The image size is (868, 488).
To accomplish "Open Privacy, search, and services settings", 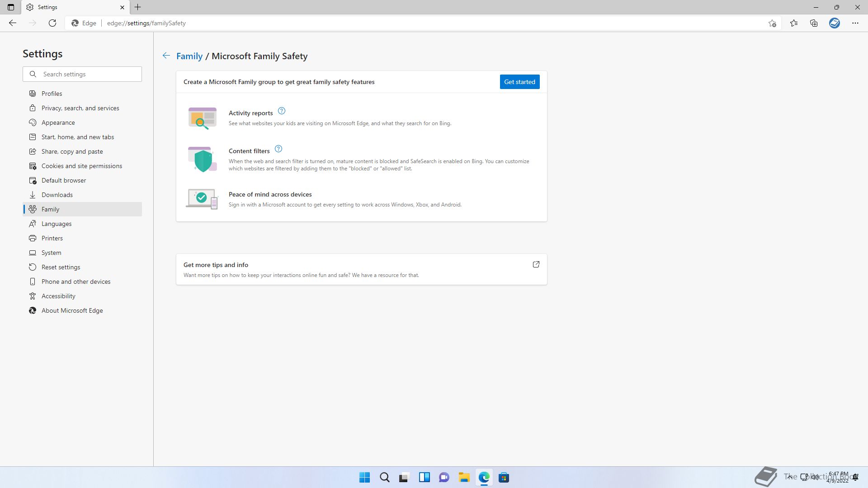I will click(x=82, y=108).
